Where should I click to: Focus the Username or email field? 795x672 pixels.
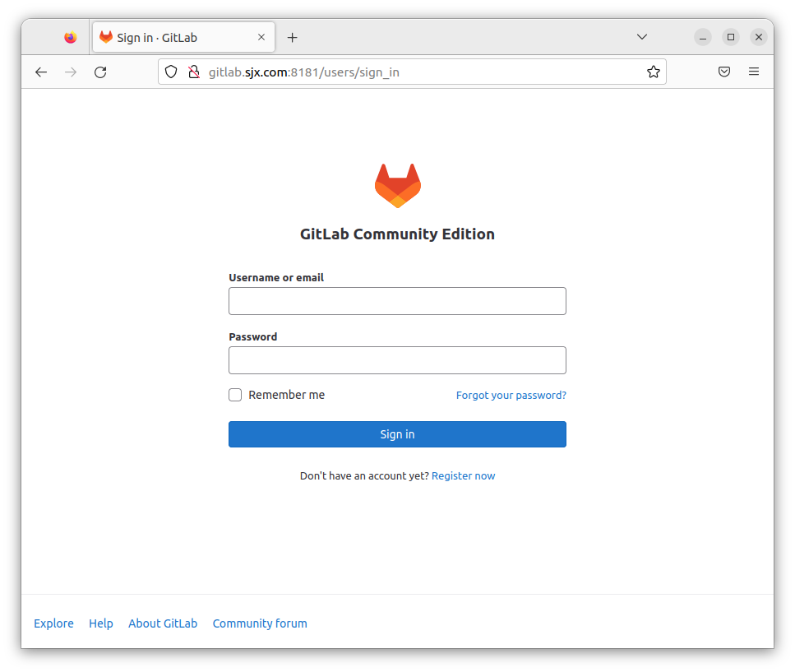tap(398, 301)
